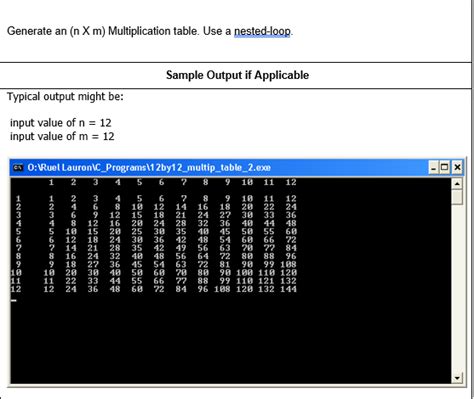Click the Typical output might be: line
Image resolution: width=474 pixels, height=399 pixels.
point(65,97)
